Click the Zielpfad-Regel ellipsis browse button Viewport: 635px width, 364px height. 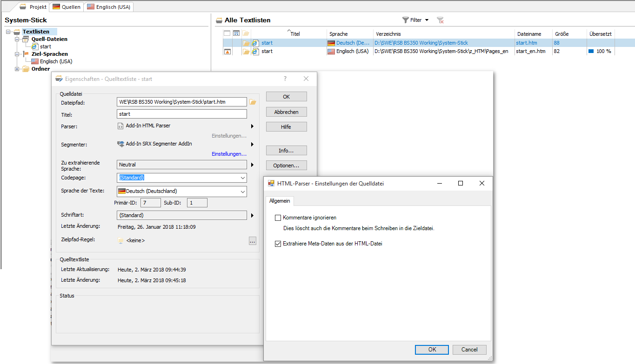pyautogui.click(x=252, y=241)
